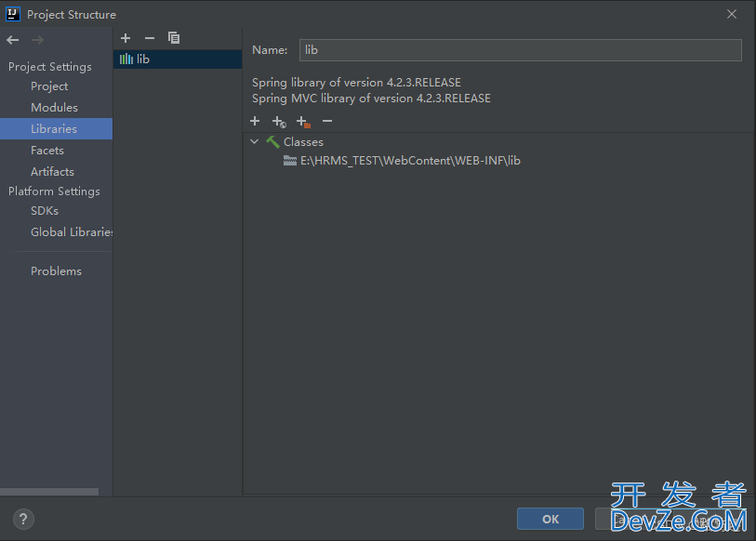Image resolution: width=756 pixels, height=541 pixels.
Task: Go back with the left arrow
Action: coord(13,40)
